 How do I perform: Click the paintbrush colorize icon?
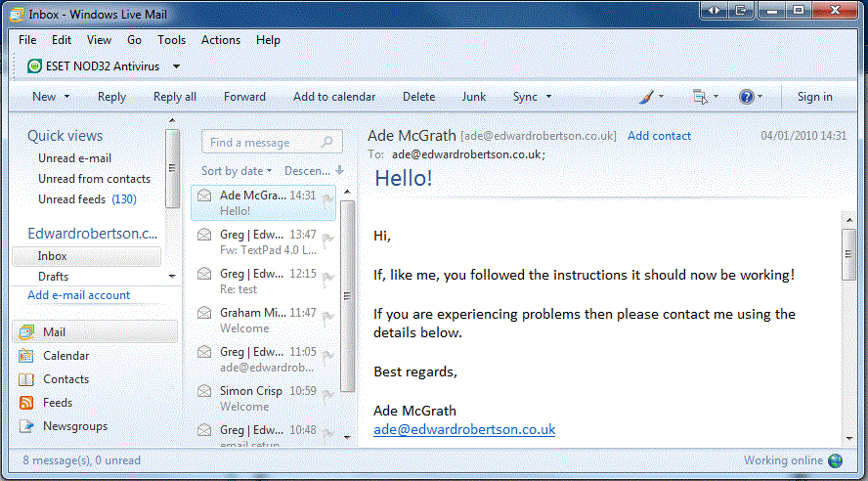(646, 97)
